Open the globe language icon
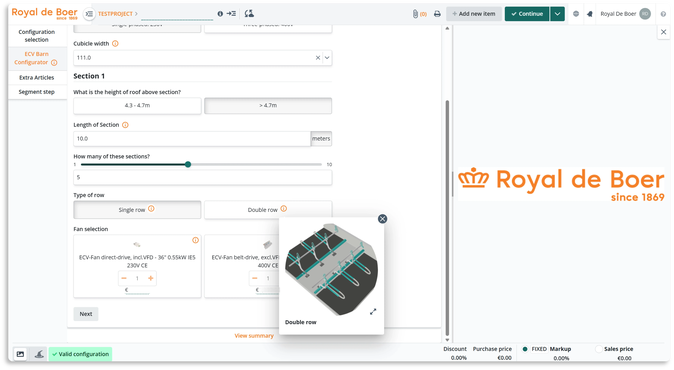Screen dimensions: 674x370 576,14
